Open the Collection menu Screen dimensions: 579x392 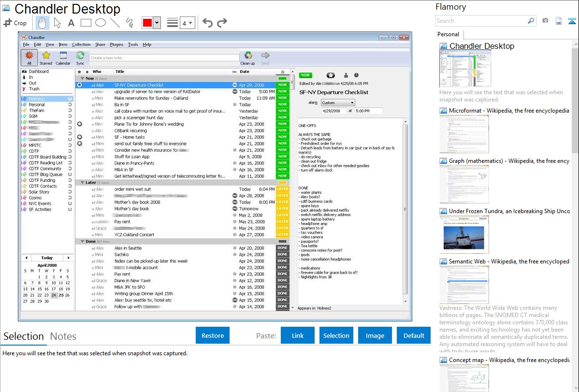[81, 44]
